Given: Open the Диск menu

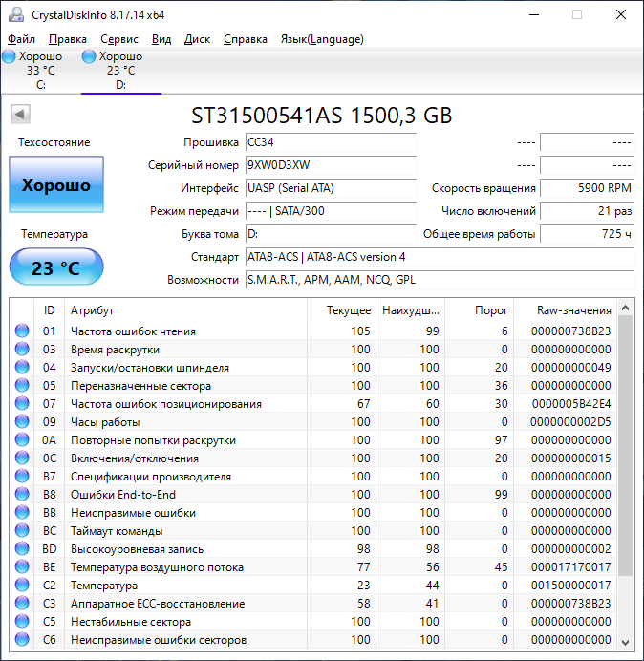Looking at the screenshot, I should (x=197, y=39).
